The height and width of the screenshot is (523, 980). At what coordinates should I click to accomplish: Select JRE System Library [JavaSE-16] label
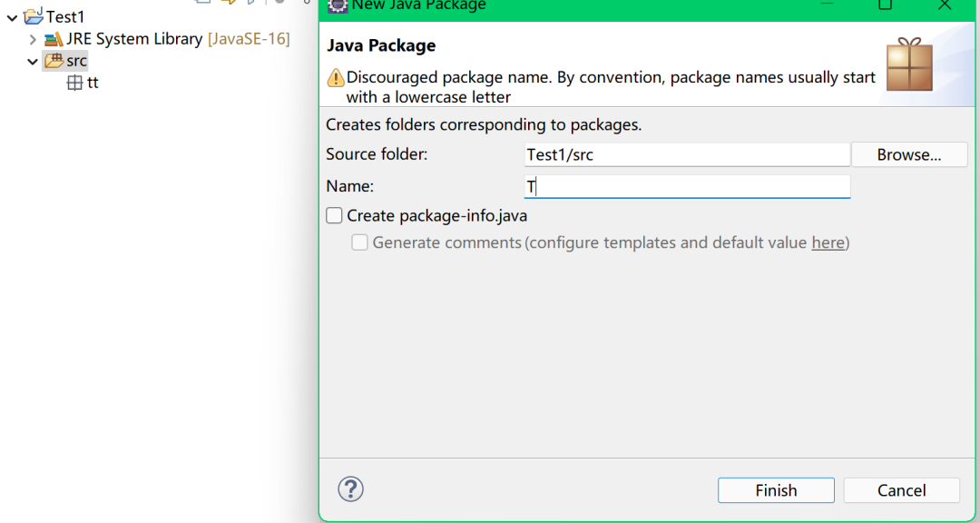click(x=178, y=39)
